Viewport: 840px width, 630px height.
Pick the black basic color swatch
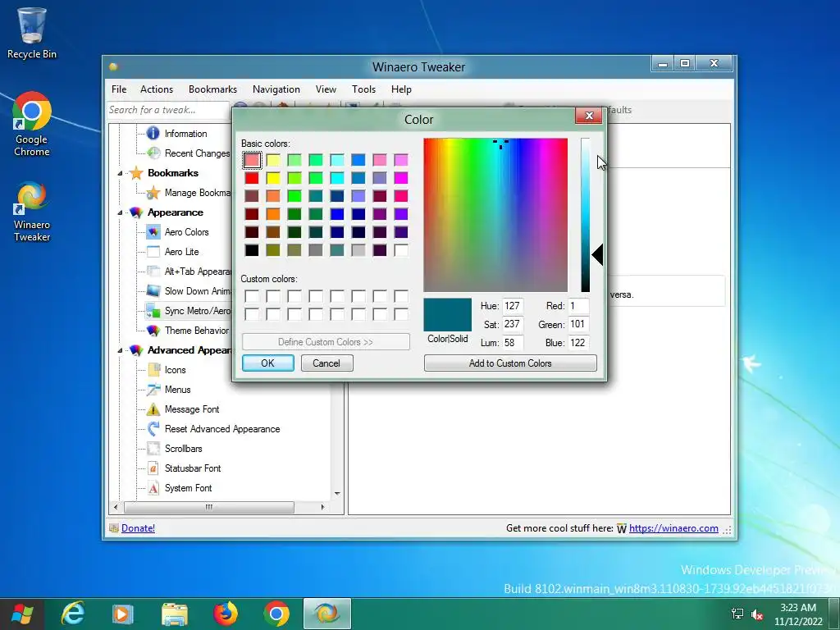coord(252,250)
